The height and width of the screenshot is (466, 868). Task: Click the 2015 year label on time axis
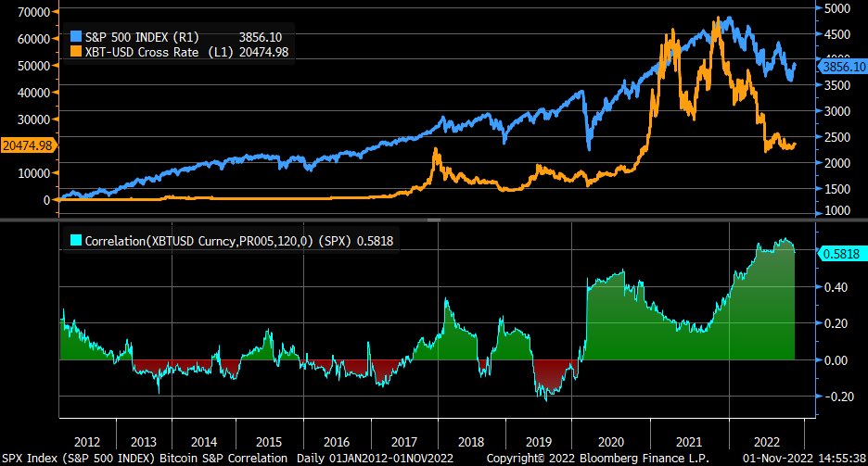(269, 442)
